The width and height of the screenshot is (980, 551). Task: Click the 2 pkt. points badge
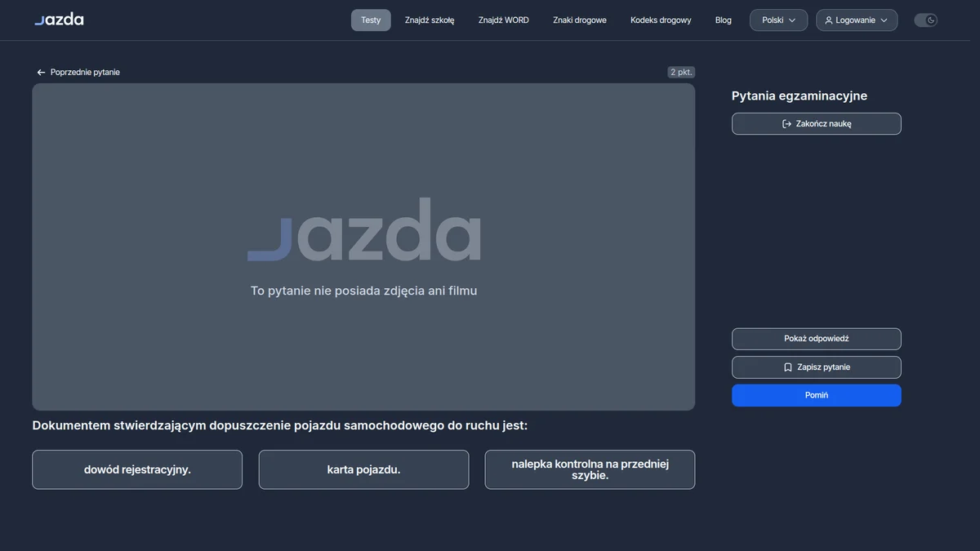tap(681, 73)
